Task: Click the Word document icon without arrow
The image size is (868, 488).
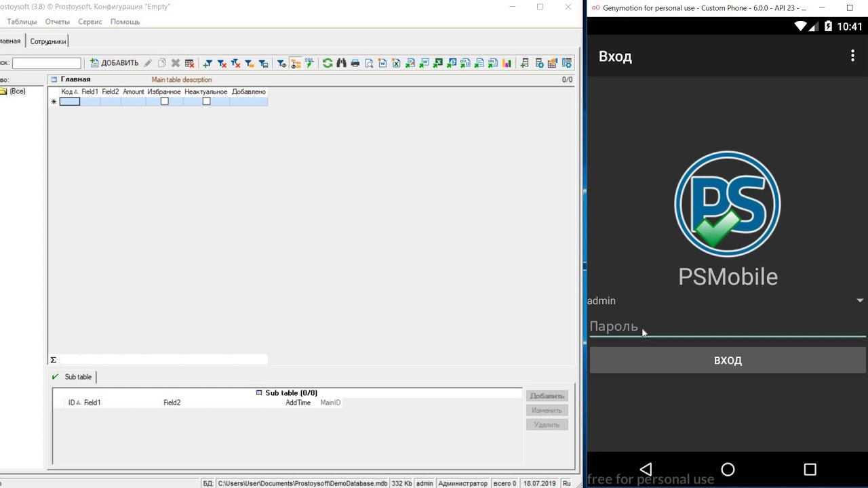Action: click(x=382, y=63)
